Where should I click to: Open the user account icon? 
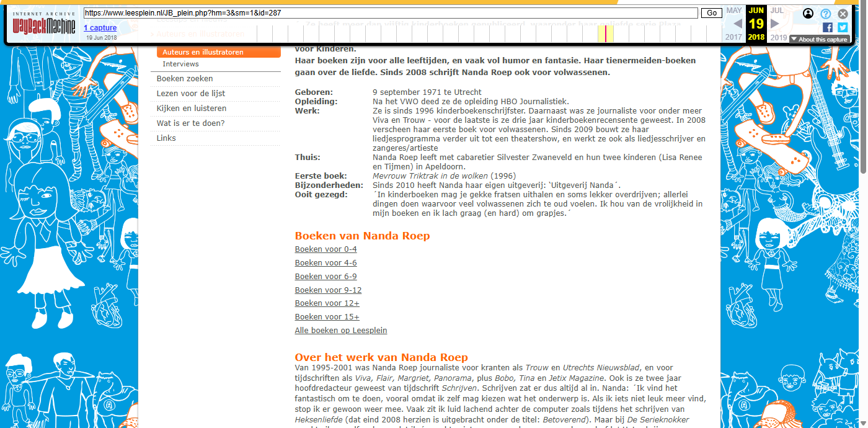(x=808, y=14)
